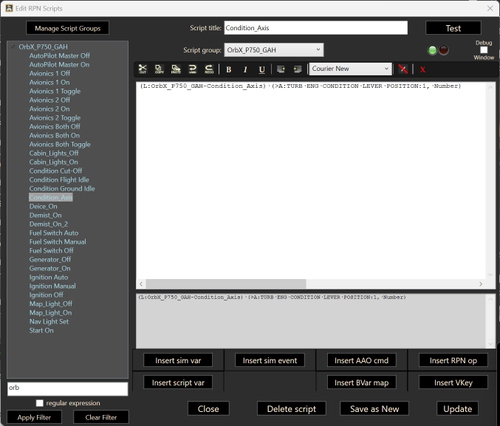Image resolution: width=500 pixels, height=426 pixels.
Task: Click Insert AAO cmd button
Action: 362,360
